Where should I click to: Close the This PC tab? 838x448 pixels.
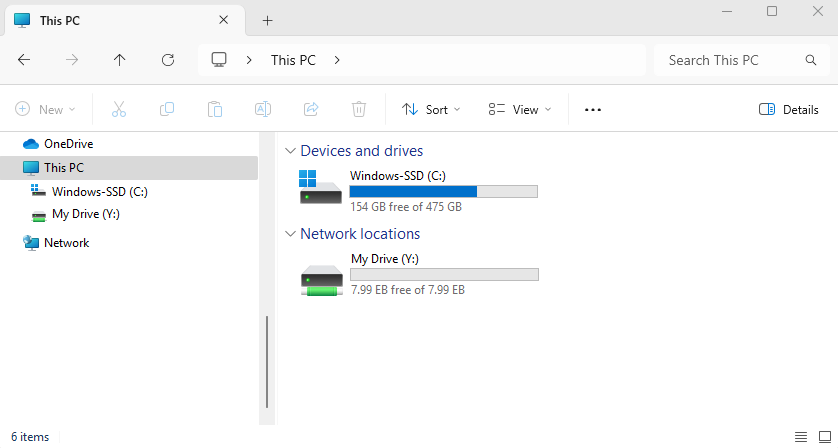click(223, 20)
